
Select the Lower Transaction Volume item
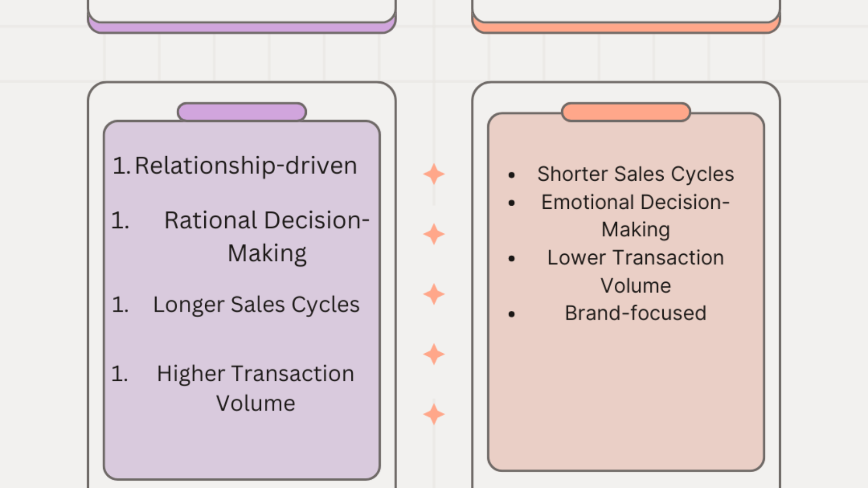[x=635, y=271]
